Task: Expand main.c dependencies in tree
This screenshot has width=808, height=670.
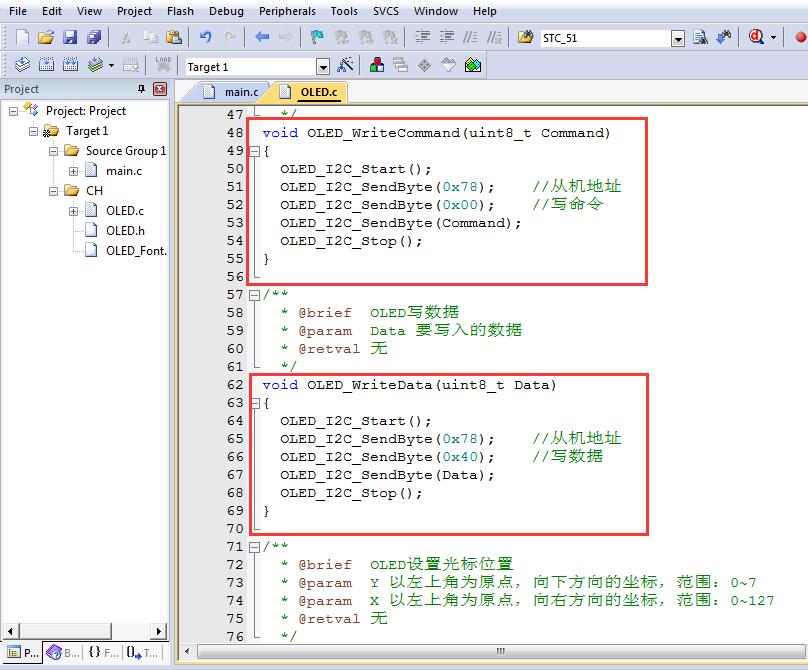Action: coord(73,171)
